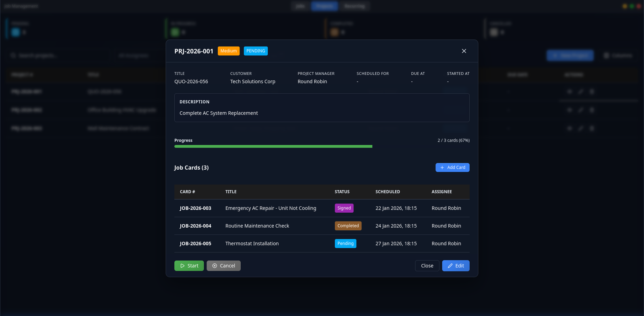Sort by the CARD # column header
This screenshot has width=644, height=316.
[x=187, y=192]
